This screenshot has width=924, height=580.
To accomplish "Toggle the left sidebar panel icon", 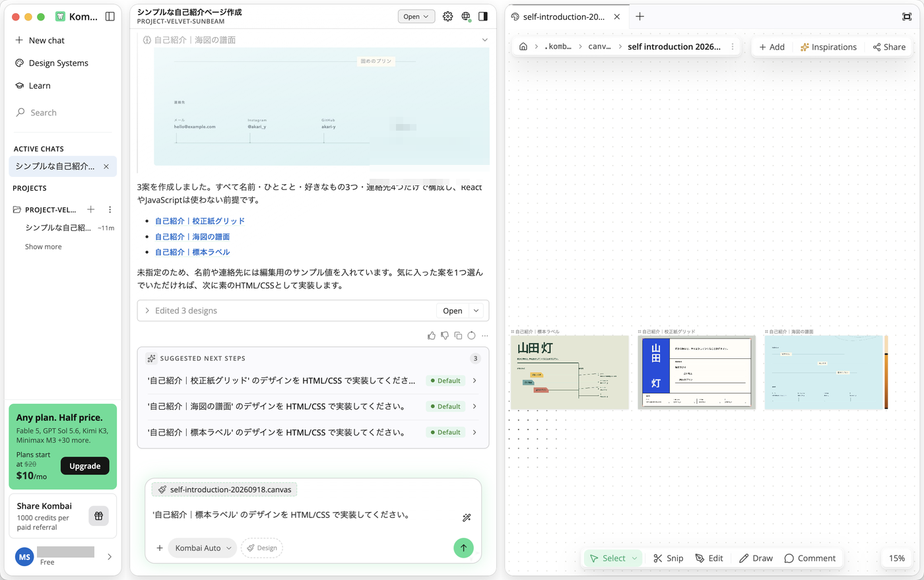I will click(x=110, y=16).
